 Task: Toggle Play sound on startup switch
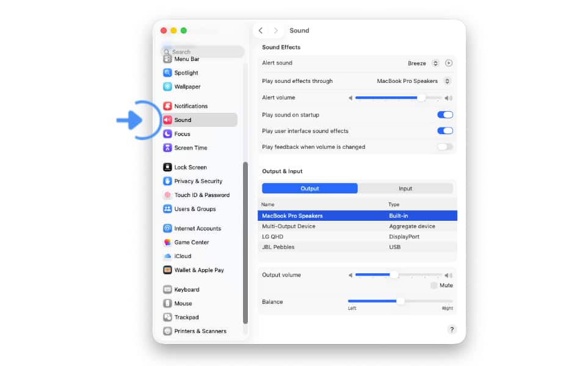[x=445, y=115]
